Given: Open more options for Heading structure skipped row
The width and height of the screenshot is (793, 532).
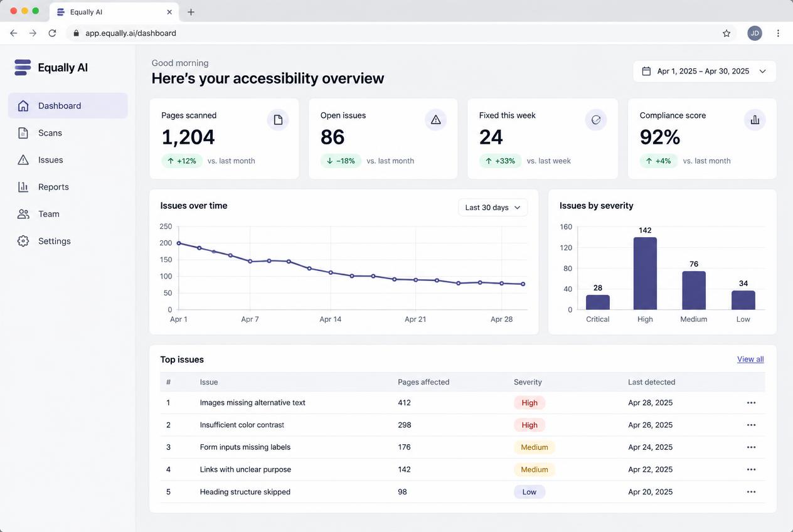Looking at the screenshot, I should coord(751,492).
